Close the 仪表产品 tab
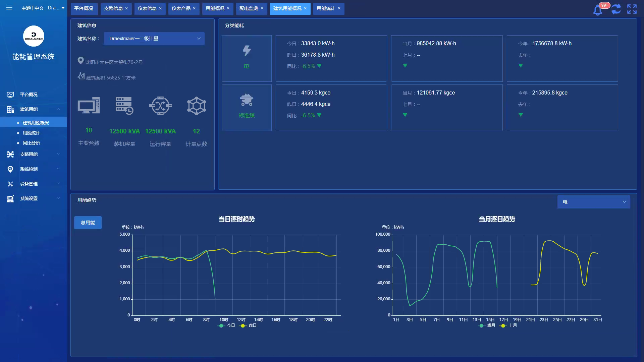Viewport: 644px width, 362px height. coord(194,8)
